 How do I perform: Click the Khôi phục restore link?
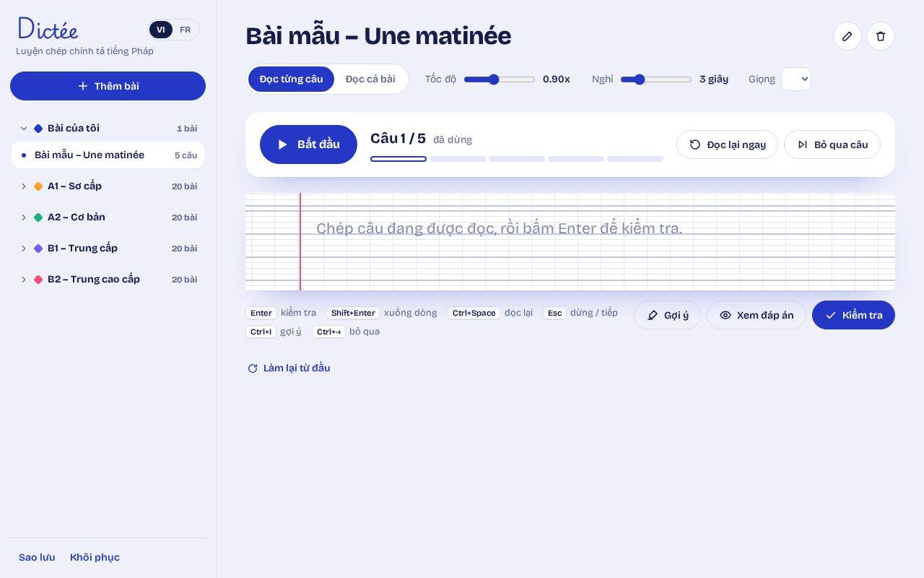pos(95,558)
